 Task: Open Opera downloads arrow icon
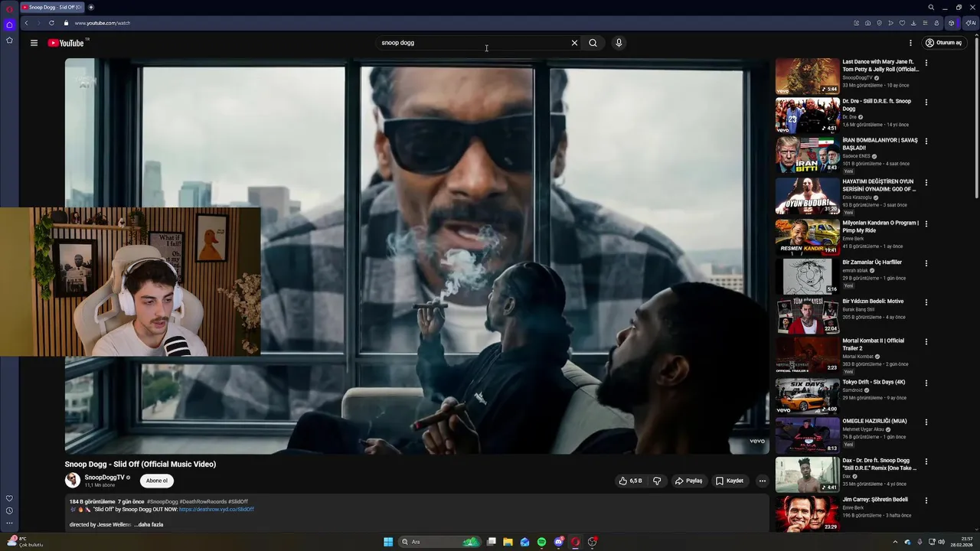913,23
